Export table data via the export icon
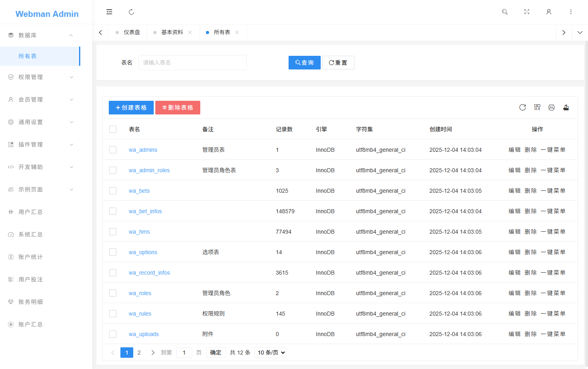Viewport: 588px width, 369px height. [x=566, y=107]
